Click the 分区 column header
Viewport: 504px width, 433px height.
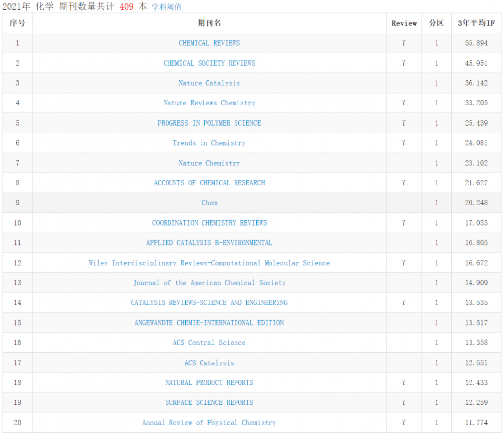point(436,23)
